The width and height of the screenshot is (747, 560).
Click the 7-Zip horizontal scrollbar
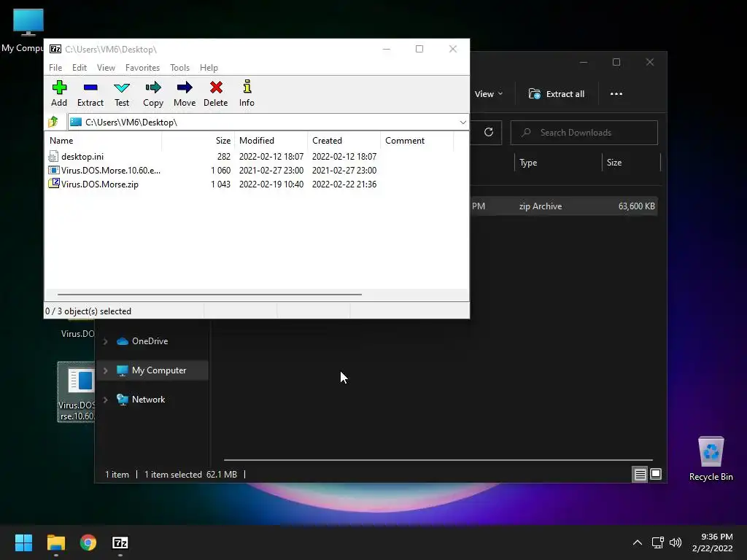(209, 295)
